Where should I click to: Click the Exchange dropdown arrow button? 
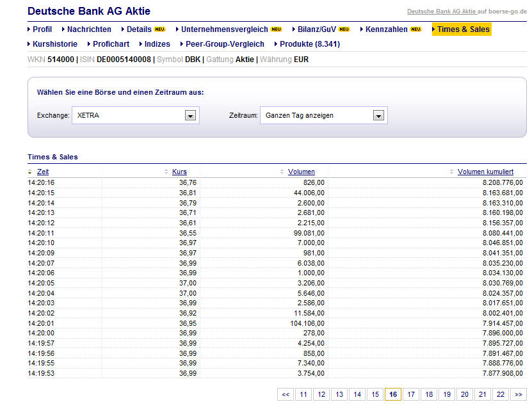[x=191, y=115]
